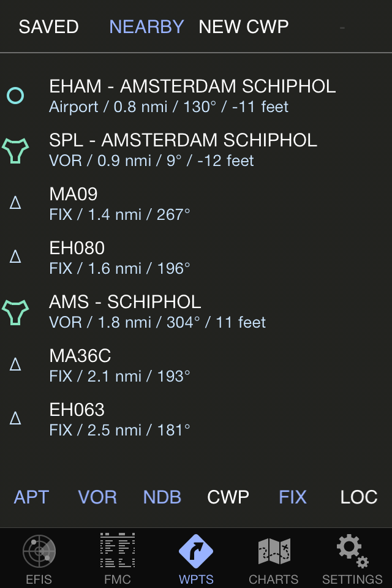This screenshot has height=588, width=392.
Task: Switch to the NEARBY tab
Action: pyautogui.click(x=146, y=27)
